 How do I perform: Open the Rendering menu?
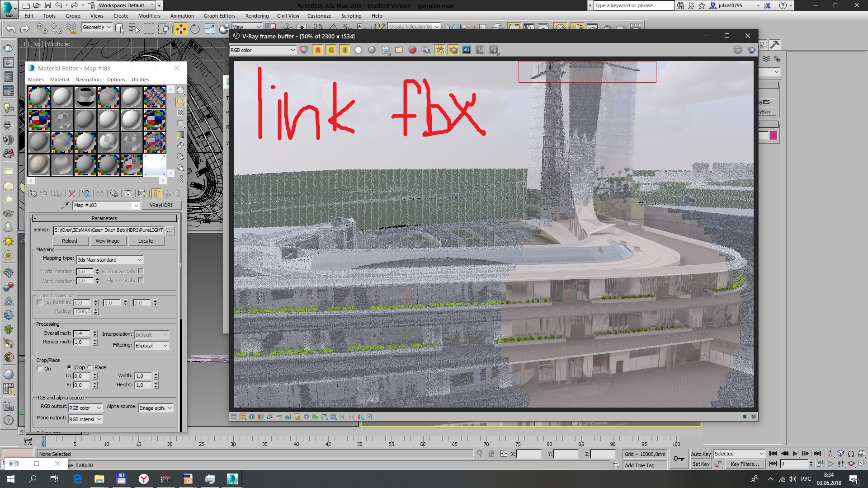(257, 16)
